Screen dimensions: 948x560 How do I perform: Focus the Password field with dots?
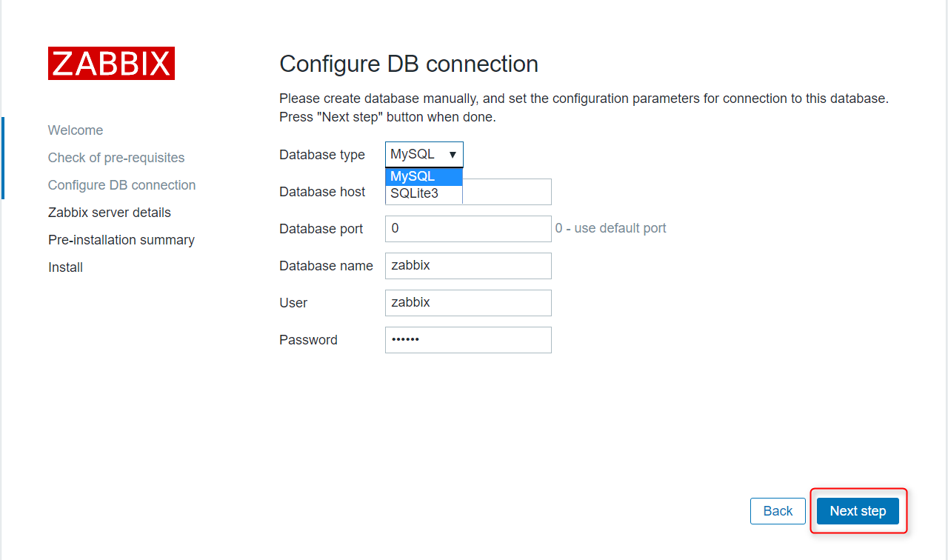click(468, 340)
